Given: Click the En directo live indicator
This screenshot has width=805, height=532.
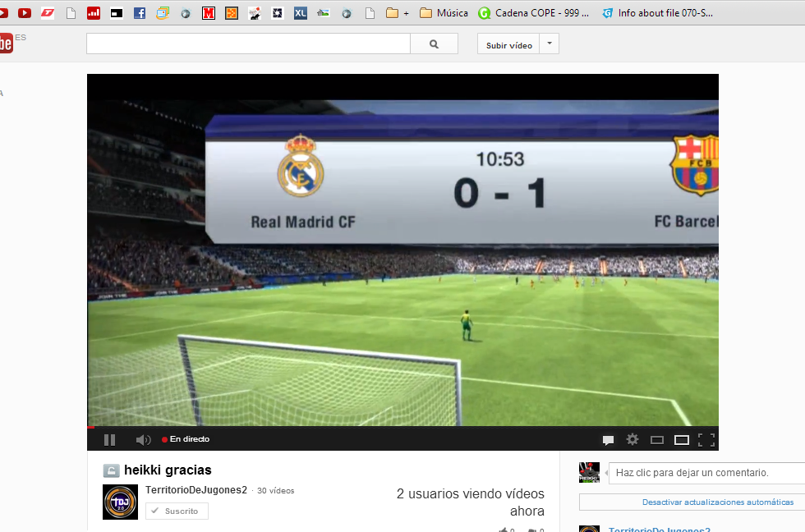Looking at the screenshot, I should pyautogui.click(x=186, y=439).
